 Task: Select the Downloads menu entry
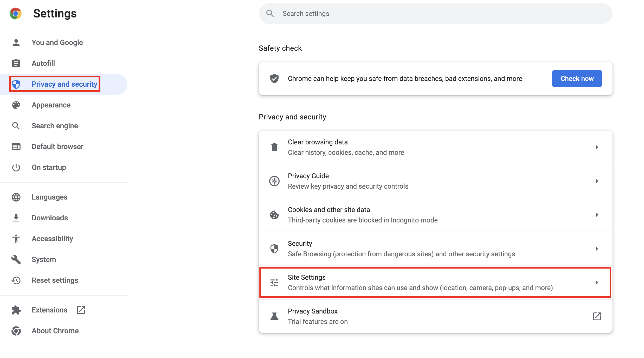[x=49, y=218]
